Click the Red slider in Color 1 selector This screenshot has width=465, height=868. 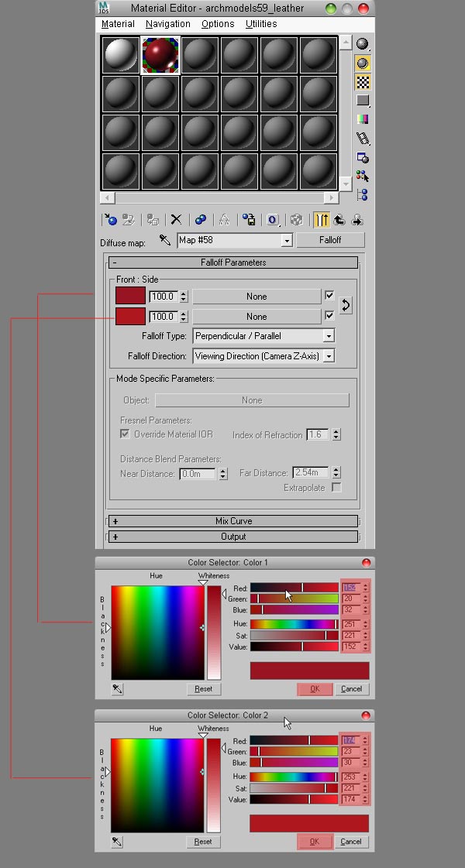point(294,588)
